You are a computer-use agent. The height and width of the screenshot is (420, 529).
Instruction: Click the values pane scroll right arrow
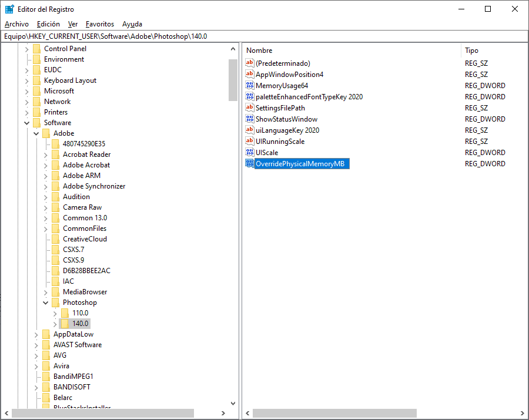523,414
